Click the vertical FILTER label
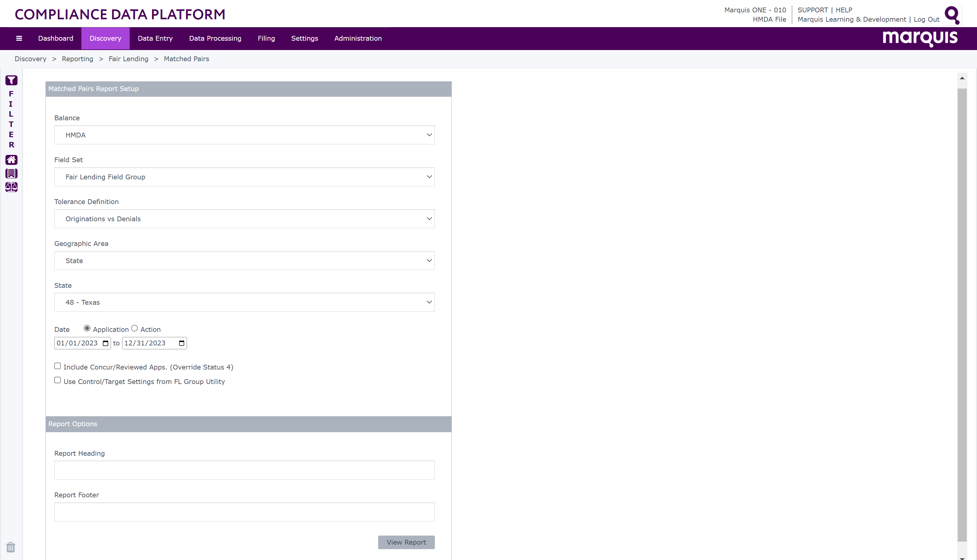This screenshot has height=560, width=977. [x=11, y=119]
